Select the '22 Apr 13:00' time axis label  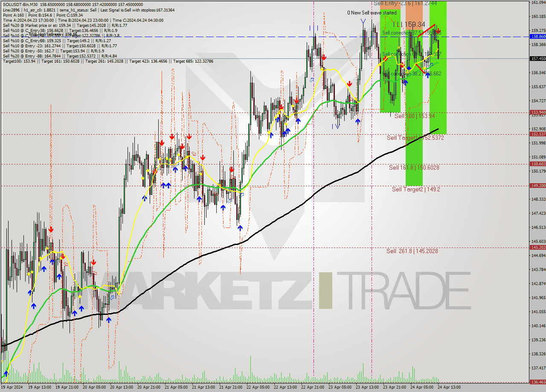[286, 388]
